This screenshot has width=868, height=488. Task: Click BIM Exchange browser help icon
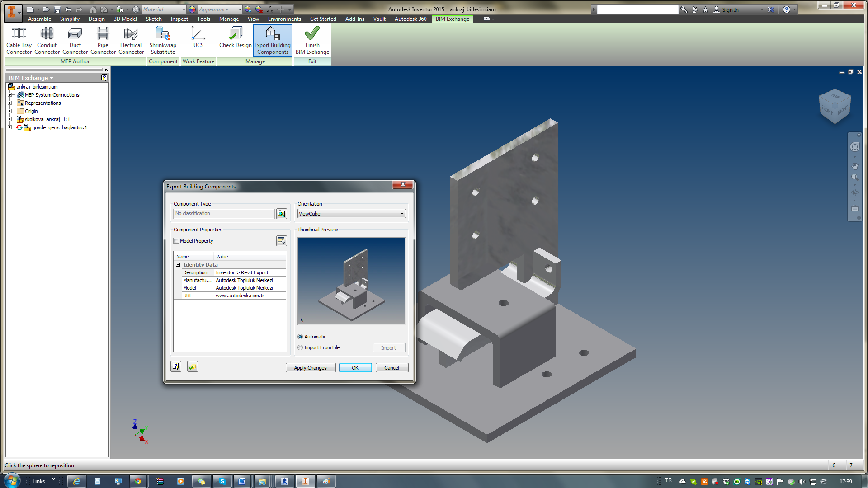(104, 78)
